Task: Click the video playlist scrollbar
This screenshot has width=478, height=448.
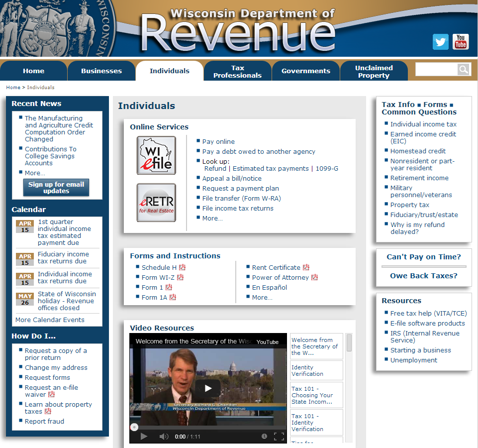Action: (349, 342)
